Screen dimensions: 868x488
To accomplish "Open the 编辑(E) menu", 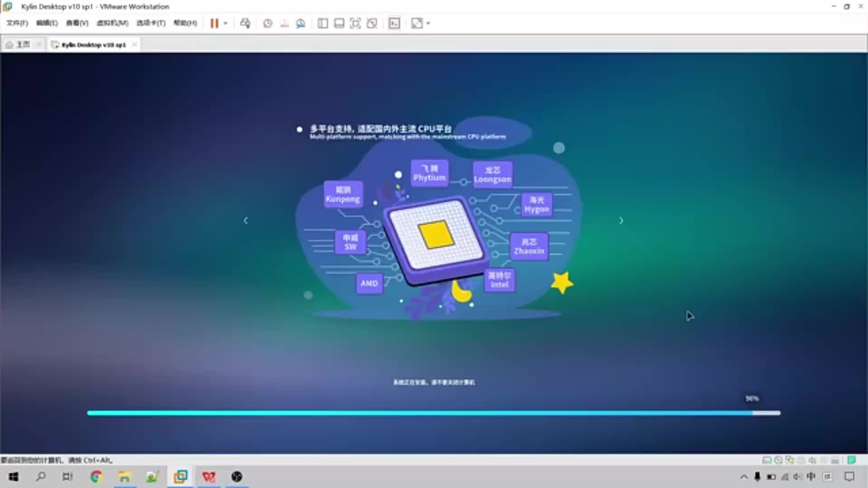I will (47, 23).
